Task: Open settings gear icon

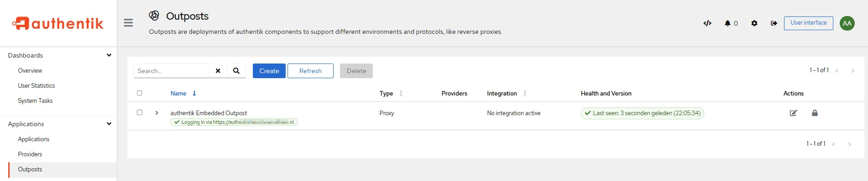Action: pyautogui.click(x=754, y=23)
